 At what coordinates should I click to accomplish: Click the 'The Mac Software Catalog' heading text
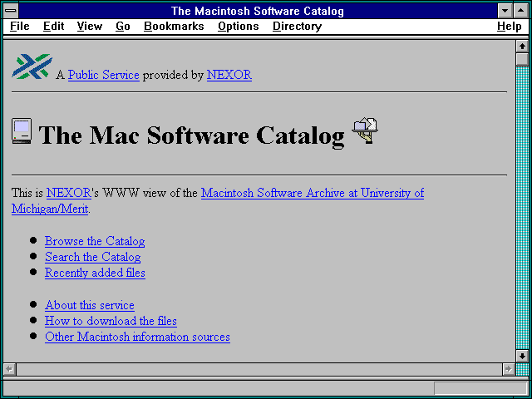coord(192,135)
